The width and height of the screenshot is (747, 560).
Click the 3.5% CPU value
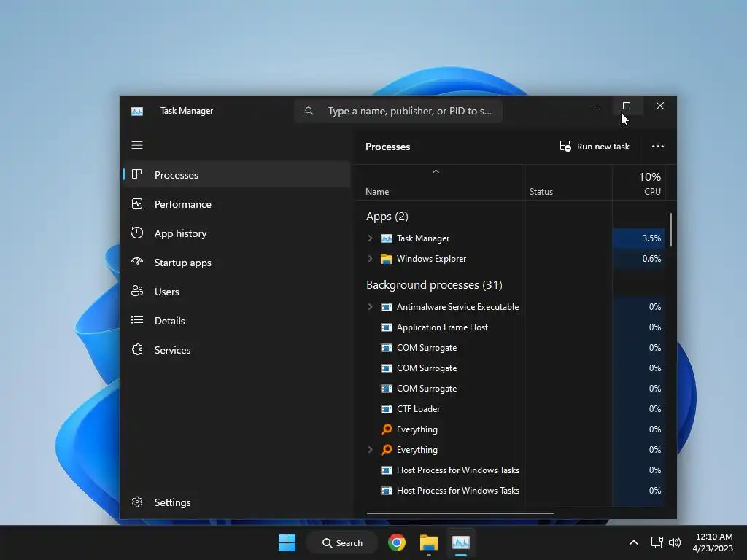click(x=651, y=238)
